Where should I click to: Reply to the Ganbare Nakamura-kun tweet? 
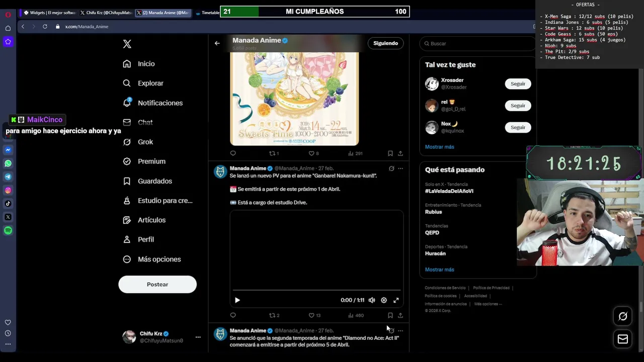pyautogui.click(x=233, y=315)
